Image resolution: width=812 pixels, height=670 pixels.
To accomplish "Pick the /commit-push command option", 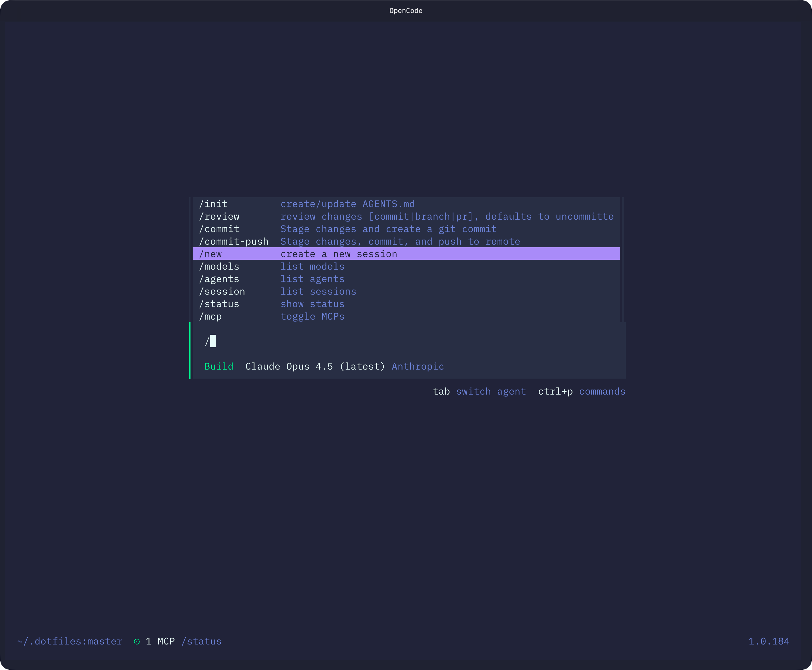I will click(234, 242).
